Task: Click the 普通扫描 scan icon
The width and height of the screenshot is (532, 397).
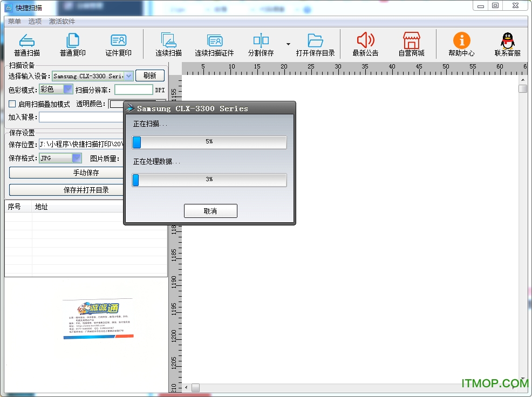Action: (x=27, y=40)
